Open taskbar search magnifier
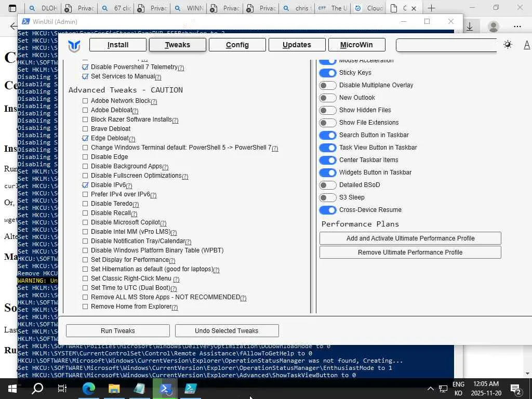The height and width of the screenshot is (399, 532). tap(37, 389)
